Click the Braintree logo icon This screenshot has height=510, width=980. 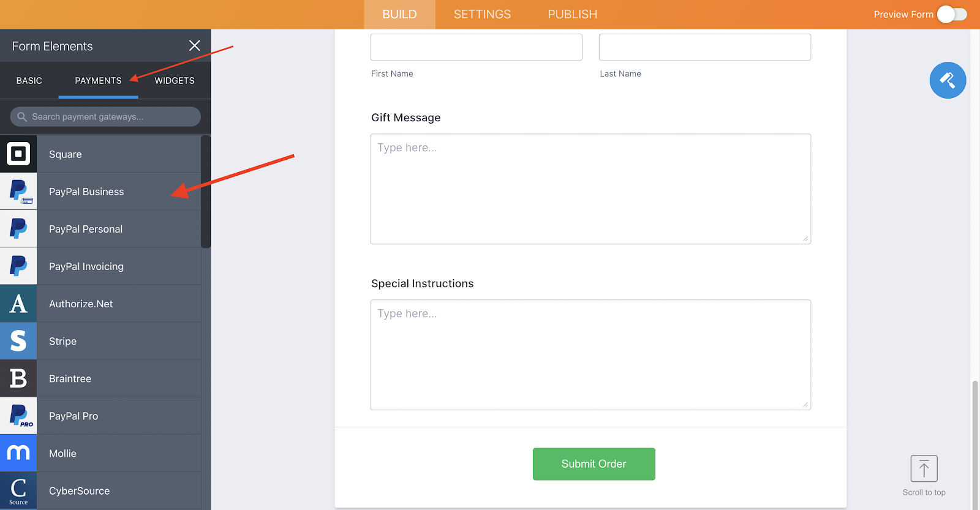[x=18, y=378]
